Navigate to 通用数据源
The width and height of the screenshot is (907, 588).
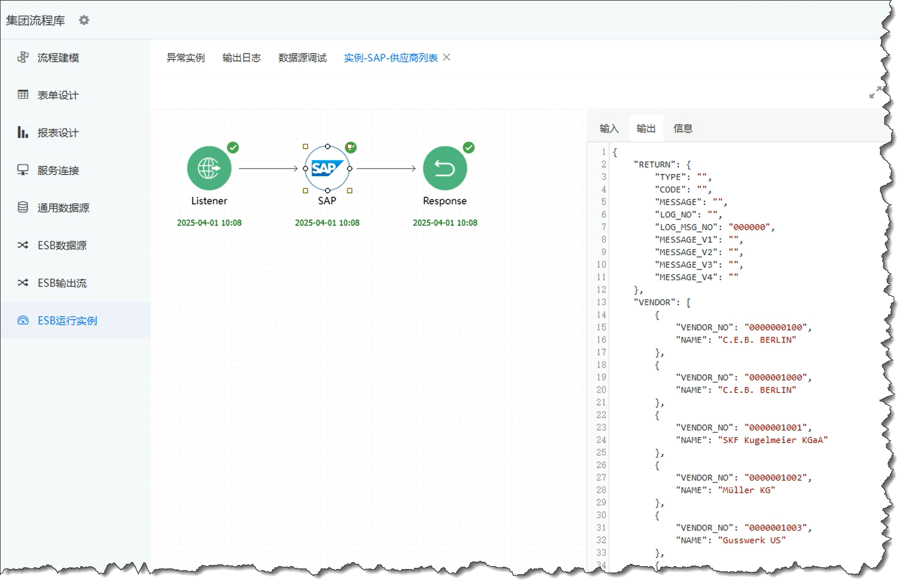point(63,208)
